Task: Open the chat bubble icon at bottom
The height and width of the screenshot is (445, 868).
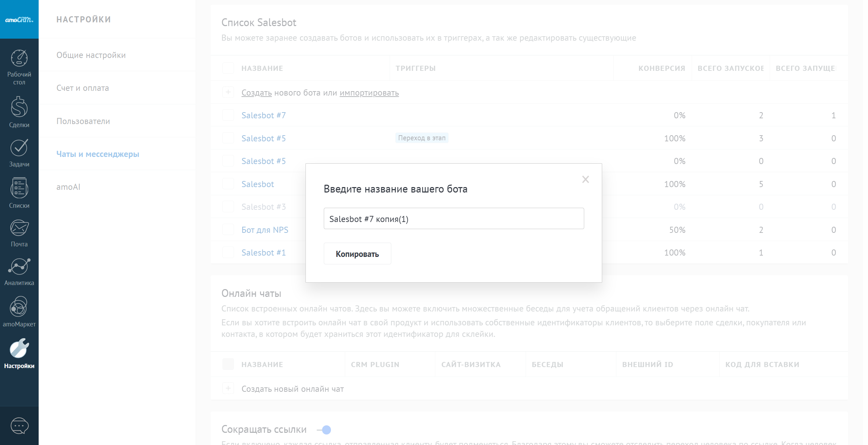Action: coord(19,426)
